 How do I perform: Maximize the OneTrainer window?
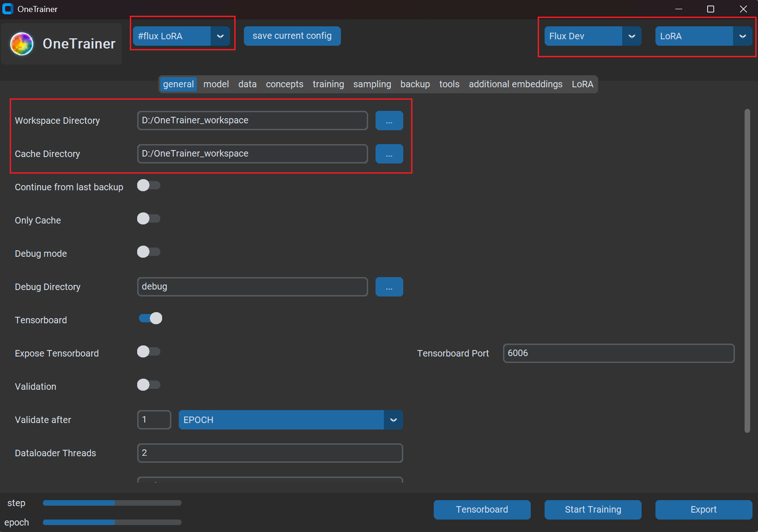(711, 9)
